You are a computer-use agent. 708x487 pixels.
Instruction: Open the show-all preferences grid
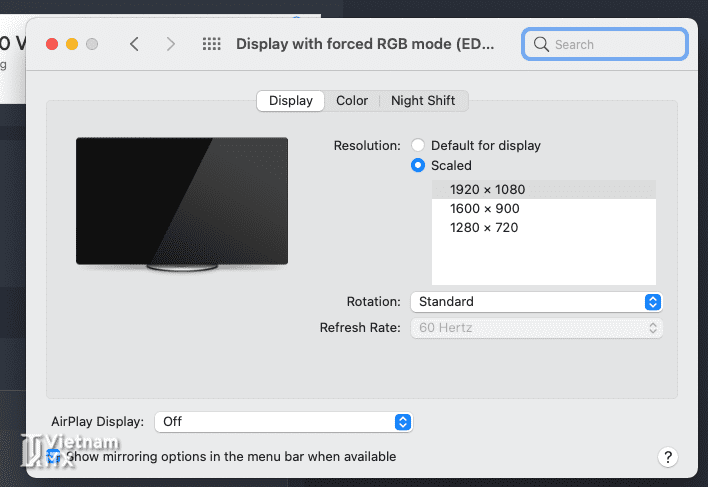[211, 44]
